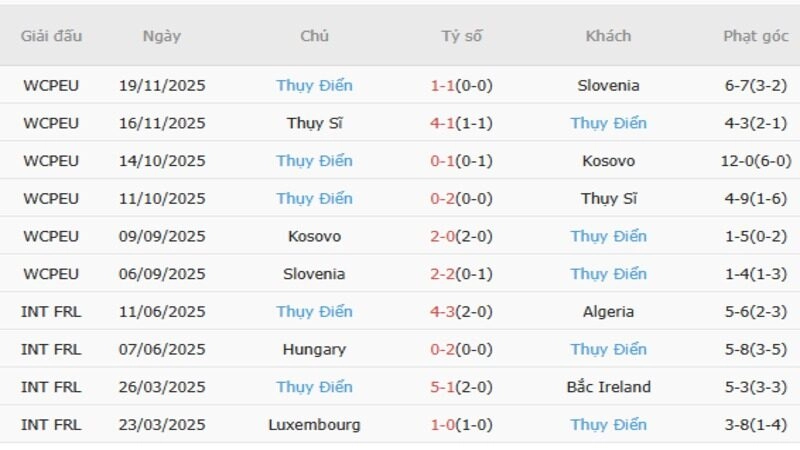Click the 2-2(0-1) match score

461,274
